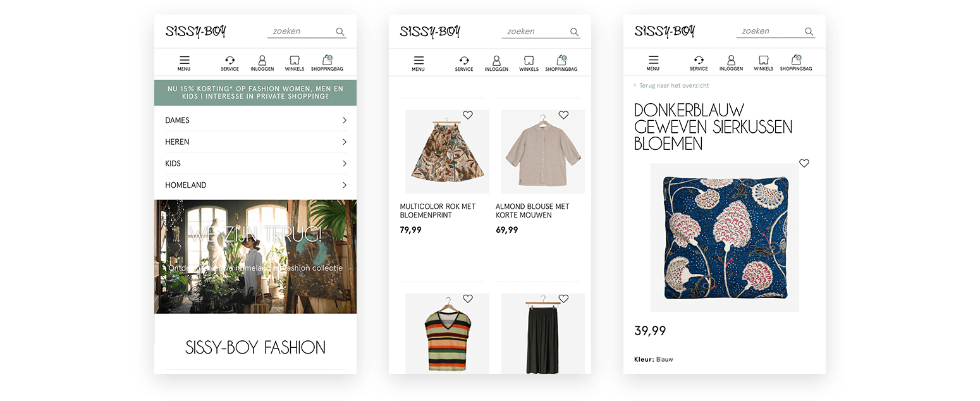The image size is (980, 401).
Task: Click the Service headset icon on first screen
Action: (230, 61)
